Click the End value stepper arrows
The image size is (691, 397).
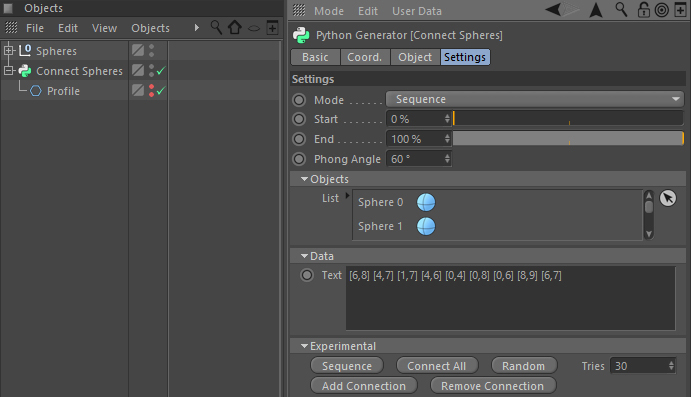click(x=447, y=139)
